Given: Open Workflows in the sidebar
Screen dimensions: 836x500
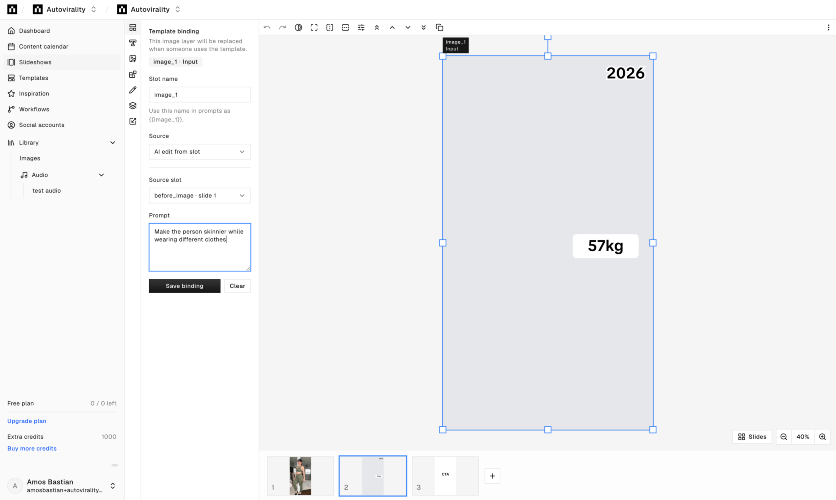Looking at the screenshot, I should (62, 109).
